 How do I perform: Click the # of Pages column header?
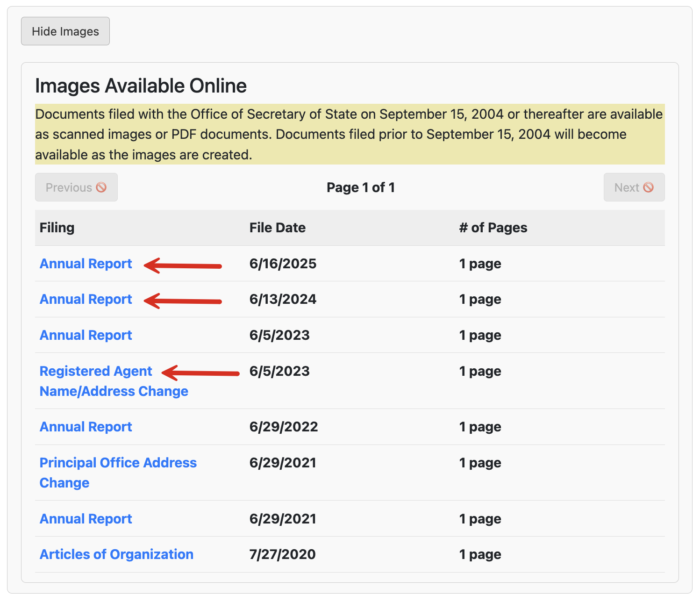[493, 228]
